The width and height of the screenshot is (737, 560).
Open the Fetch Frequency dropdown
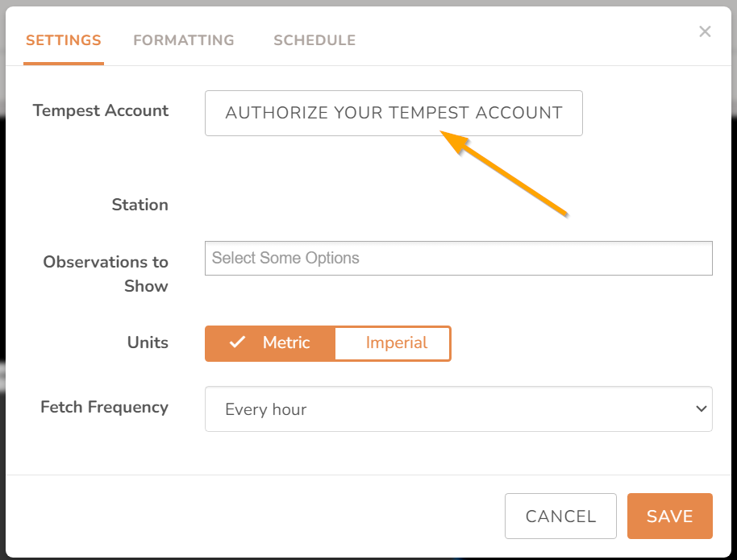point(459,409)
